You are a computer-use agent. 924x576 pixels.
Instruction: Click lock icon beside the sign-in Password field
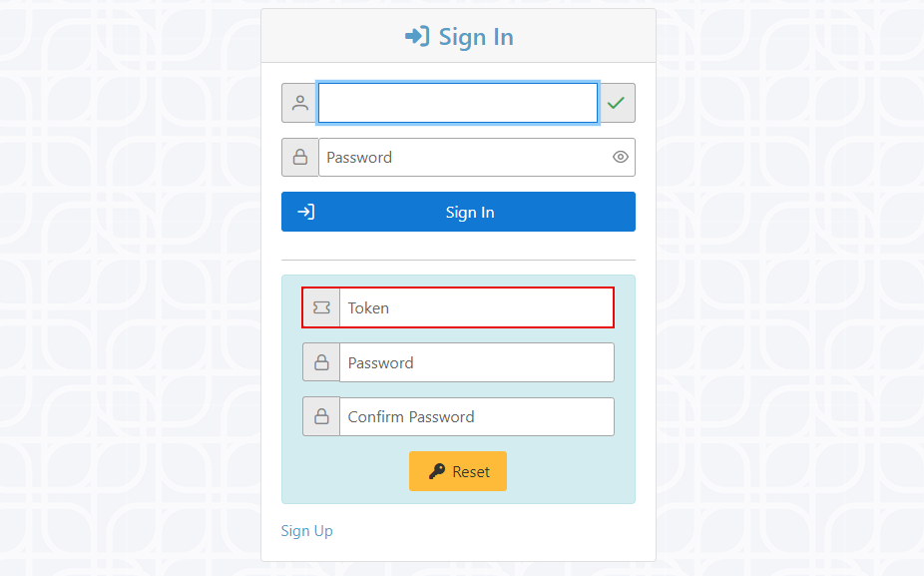coord(299,157)
